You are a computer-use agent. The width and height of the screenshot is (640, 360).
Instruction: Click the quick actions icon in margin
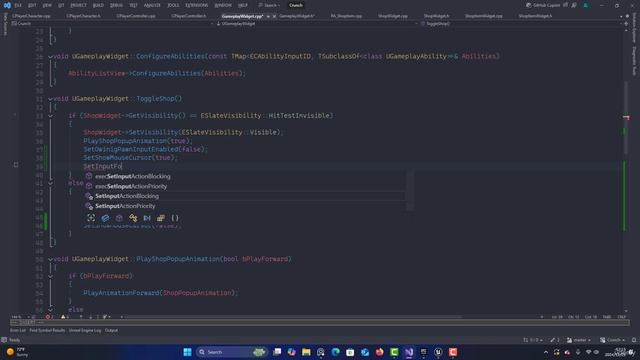[16, 164]
